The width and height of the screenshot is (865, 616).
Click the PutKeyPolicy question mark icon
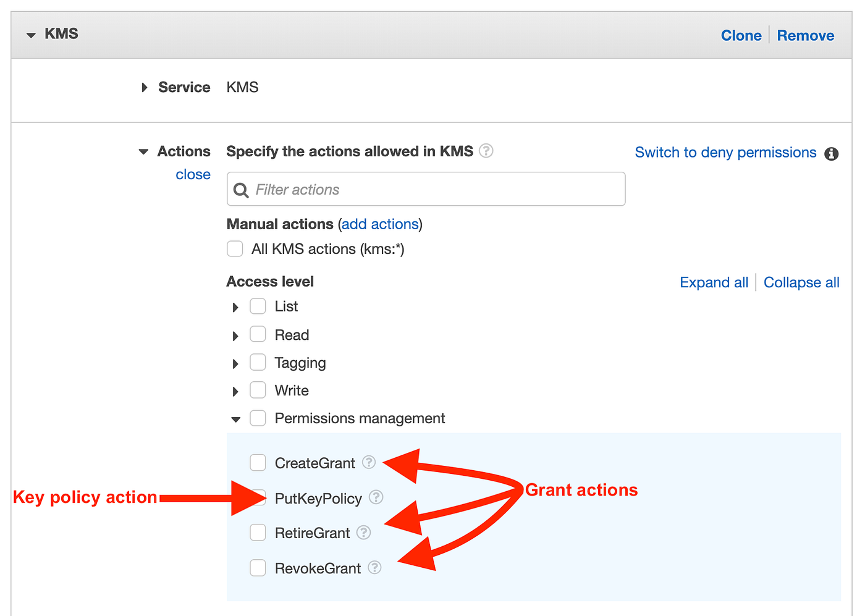click(x=376, y=497)
